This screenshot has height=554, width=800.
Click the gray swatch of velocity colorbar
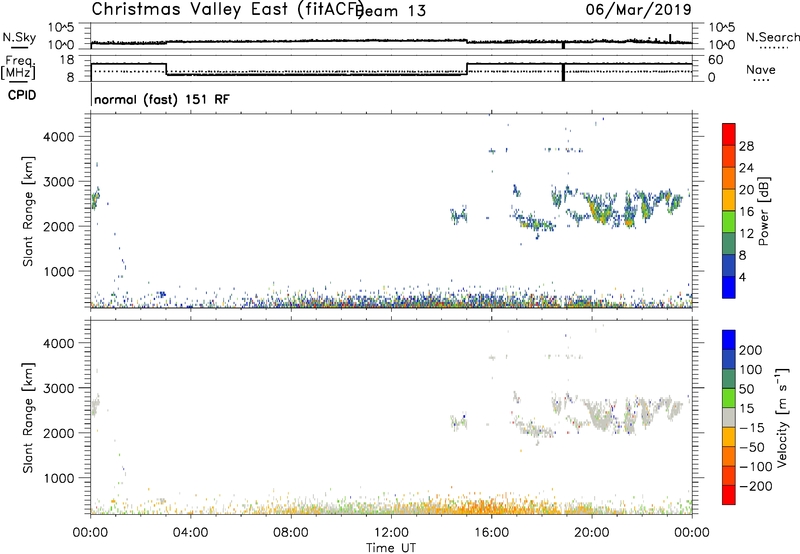729,418
